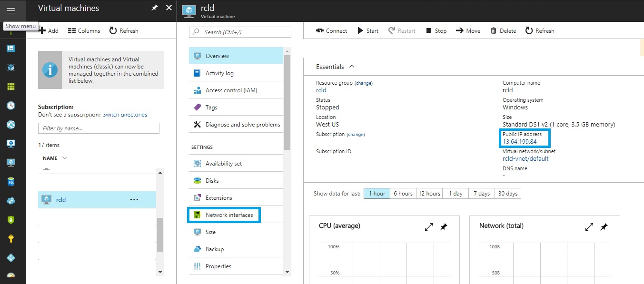The image size is (644, 284).
Task: Choose the 1 day time range
Action: pos(455,194)
